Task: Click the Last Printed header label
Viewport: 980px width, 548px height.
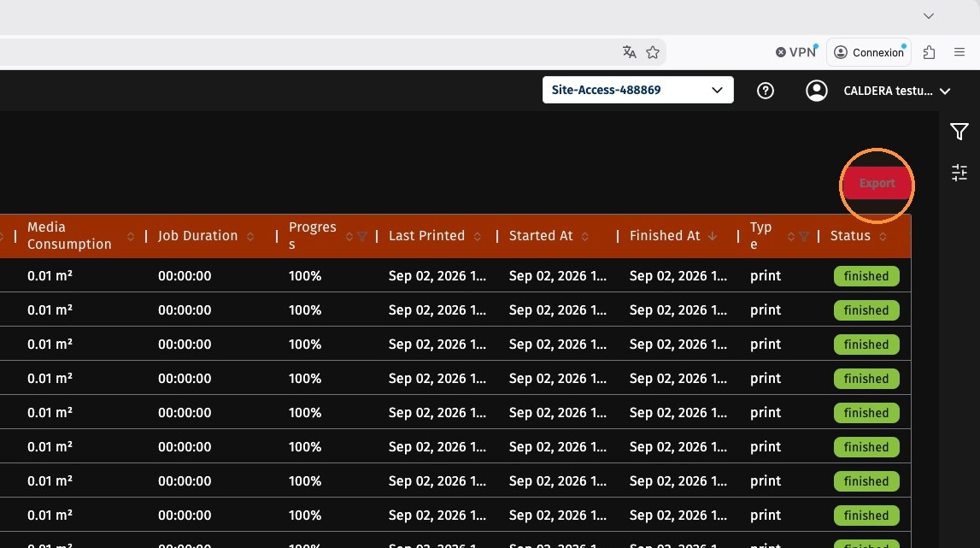Action: [x=427, y=236]
